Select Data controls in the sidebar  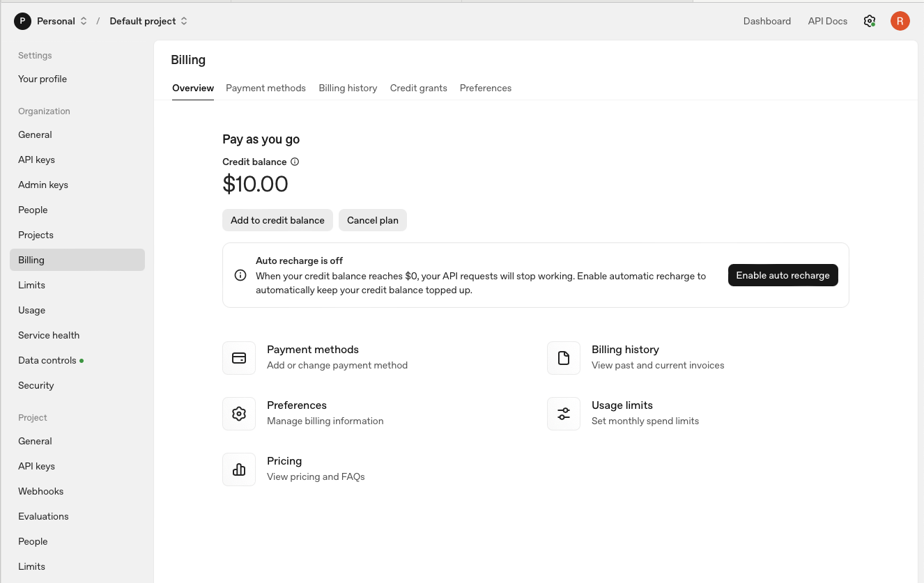click(47, 360)
